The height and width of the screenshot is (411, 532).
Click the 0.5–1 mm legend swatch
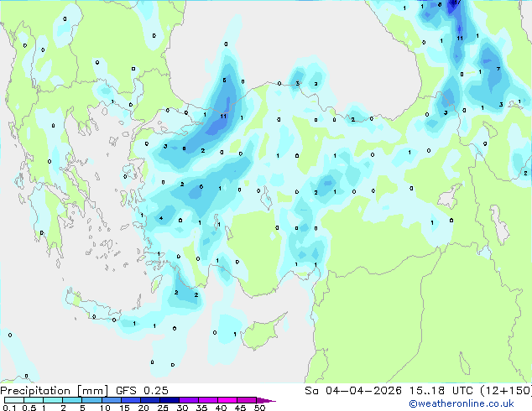tap(34, 400)
